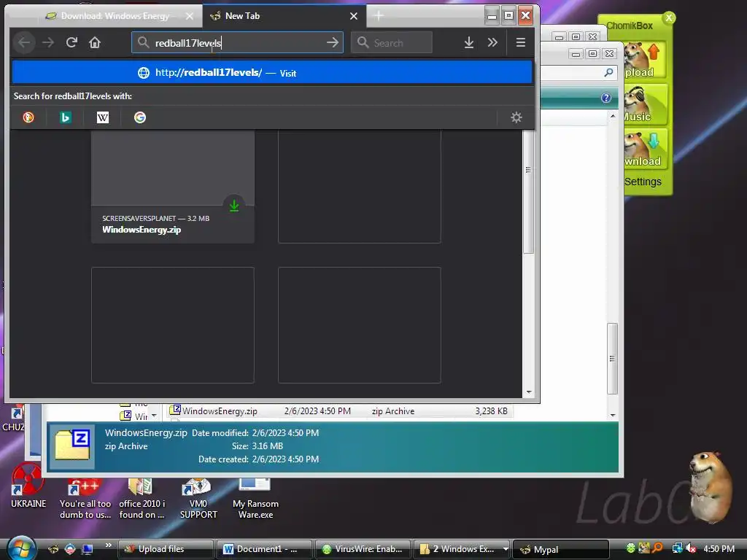
Task: Search with Wikipedia icon
Action: click(103, 117)
